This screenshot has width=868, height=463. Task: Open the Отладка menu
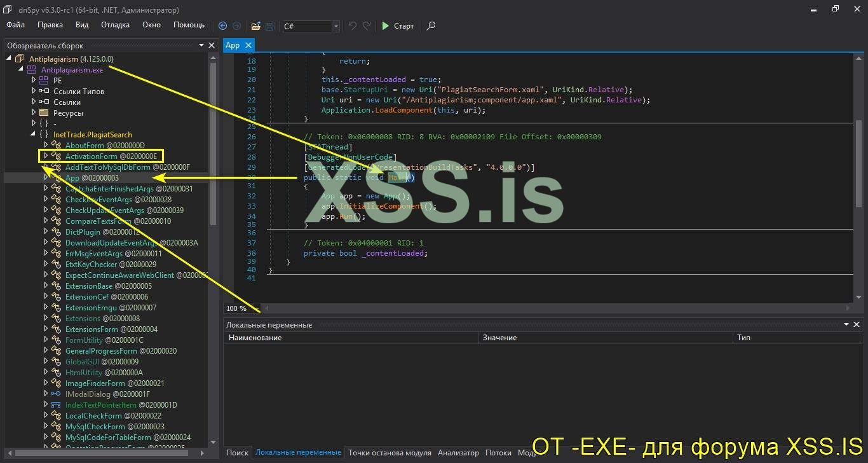coord(115,25)
